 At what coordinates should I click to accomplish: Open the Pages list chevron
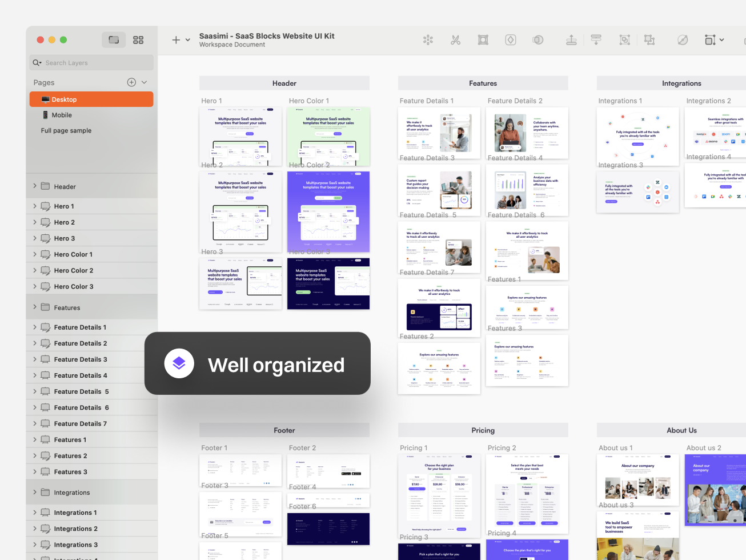pos(145,82)
